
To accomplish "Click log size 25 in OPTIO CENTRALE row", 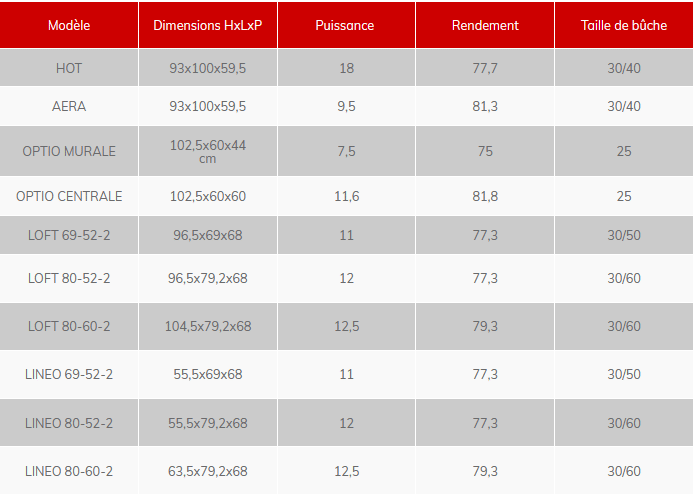I will pyautogui.click(x=624, y=196).
